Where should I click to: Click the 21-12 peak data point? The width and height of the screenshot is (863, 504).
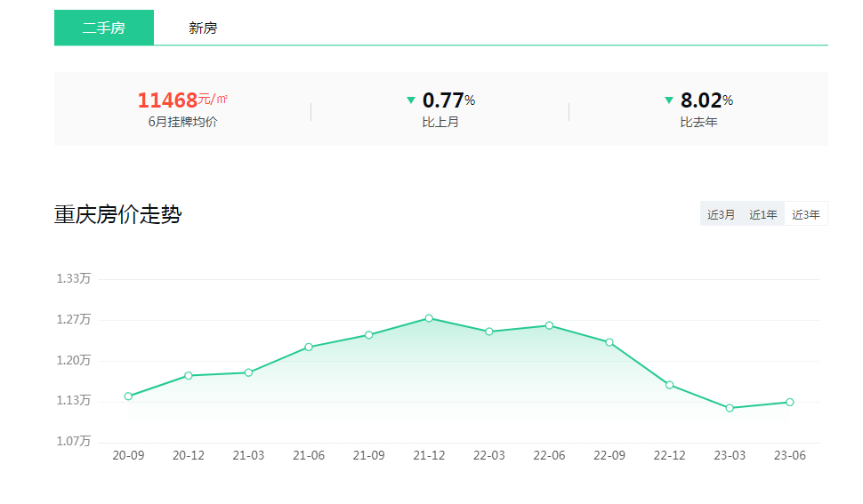[429, 318]
